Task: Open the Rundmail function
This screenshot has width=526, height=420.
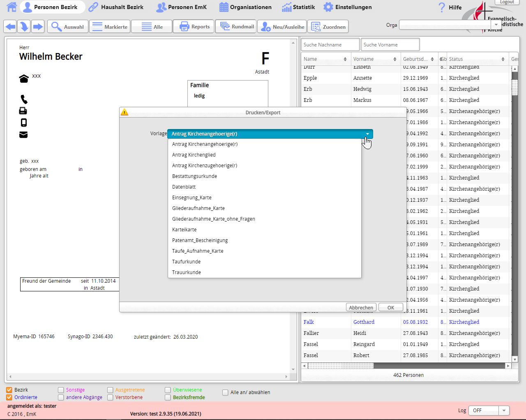Action: [x=236, y=26]
